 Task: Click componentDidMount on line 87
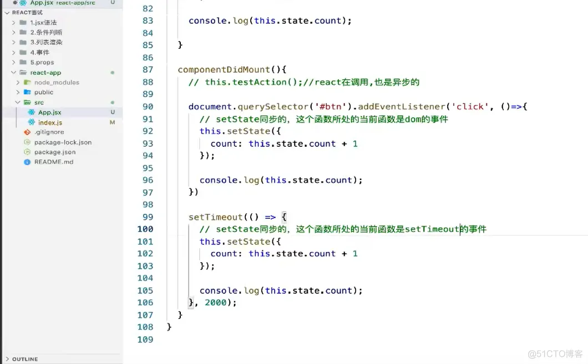pos(224,70)
